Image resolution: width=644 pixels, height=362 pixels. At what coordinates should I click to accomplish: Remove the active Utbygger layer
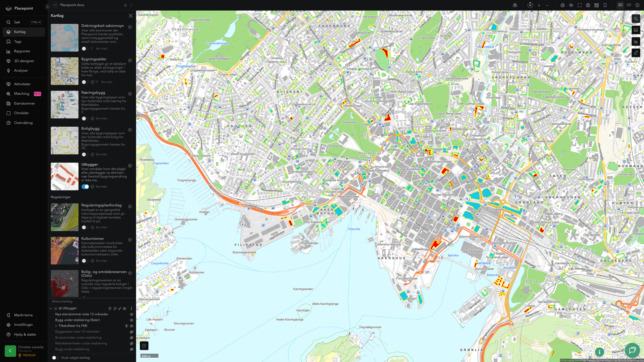point(56,308)
